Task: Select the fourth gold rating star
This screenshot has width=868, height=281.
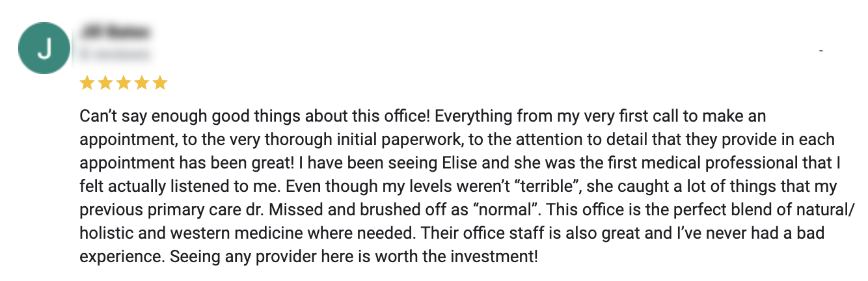Action: pos(142,83)
